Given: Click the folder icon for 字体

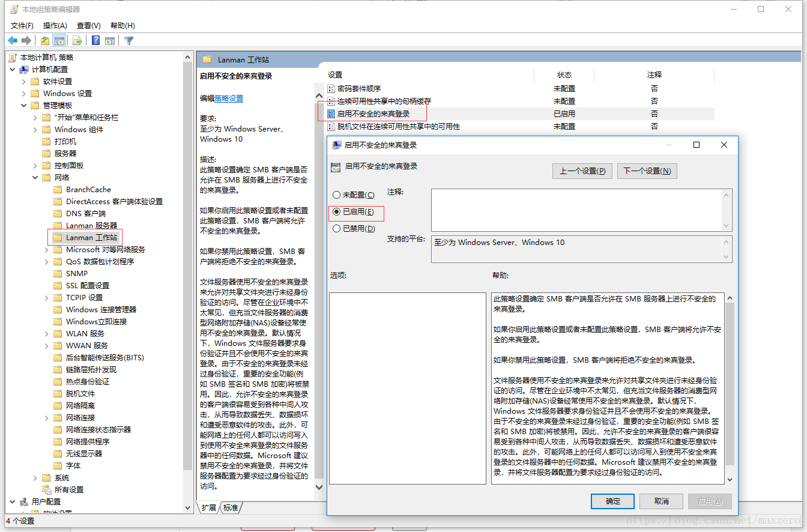Looking at the screenshot, I should 58,465.
